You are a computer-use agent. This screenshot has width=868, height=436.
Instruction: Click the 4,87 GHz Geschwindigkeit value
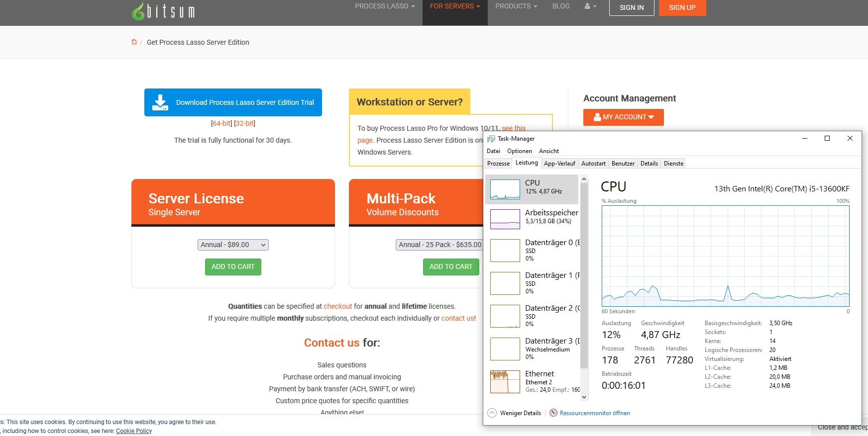660,335
